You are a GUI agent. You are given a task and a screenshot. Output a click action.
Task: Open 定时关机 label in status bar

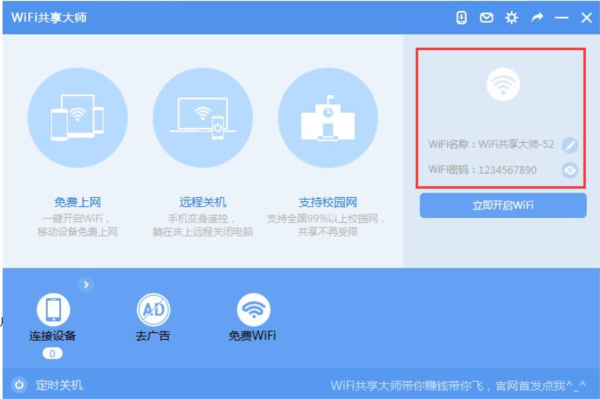(59, 385)
